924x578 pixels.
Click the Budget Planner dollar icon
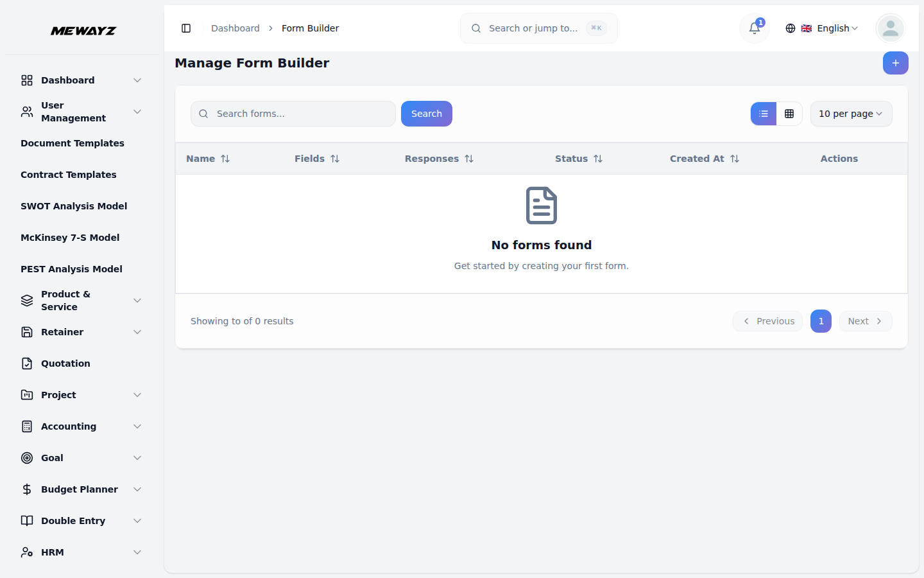(26, 489)
